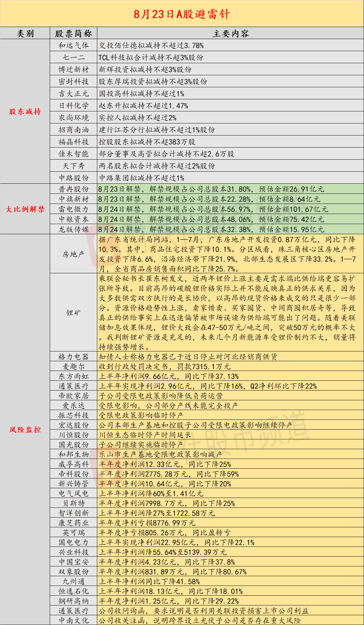The width and height of the screenshot is (364, 625).
Task: Select stock name 双象股份
Action: tap(74, 572)
